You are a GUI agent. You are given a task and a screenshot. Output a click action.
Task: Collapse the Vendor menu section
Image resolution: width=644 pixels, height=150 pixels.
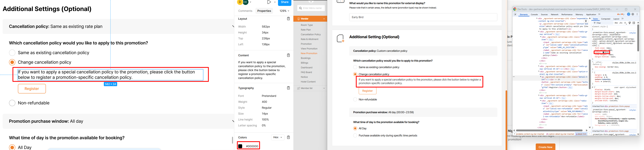[324, 19]
